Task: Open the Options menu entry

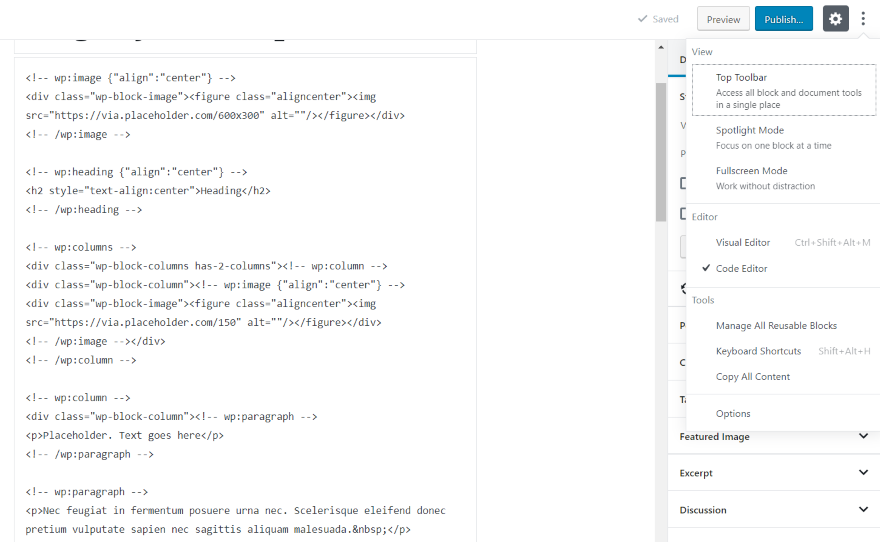Action: coord(783,414)
